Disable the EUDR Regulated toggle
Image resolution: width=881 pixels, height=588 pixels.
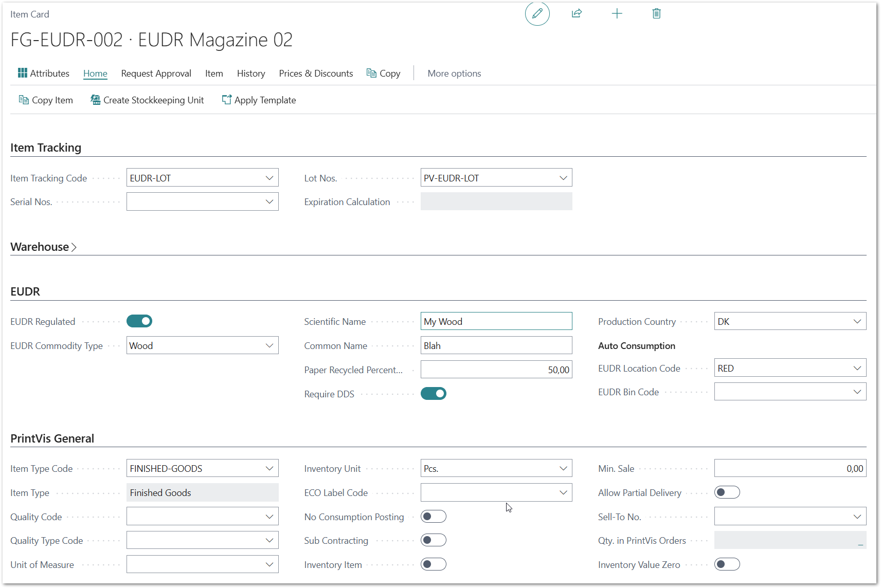pos(139,321)
